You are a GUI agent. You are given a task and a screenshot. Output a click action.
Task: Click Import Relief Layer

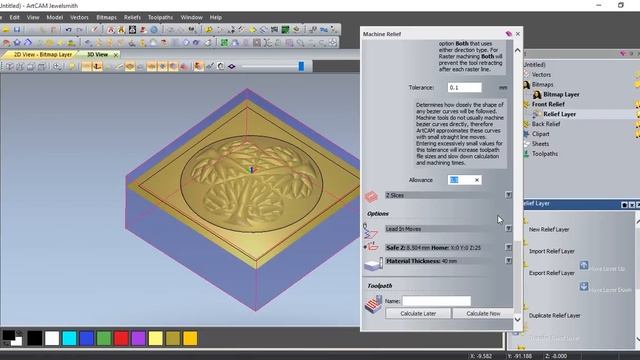point(551,251)
